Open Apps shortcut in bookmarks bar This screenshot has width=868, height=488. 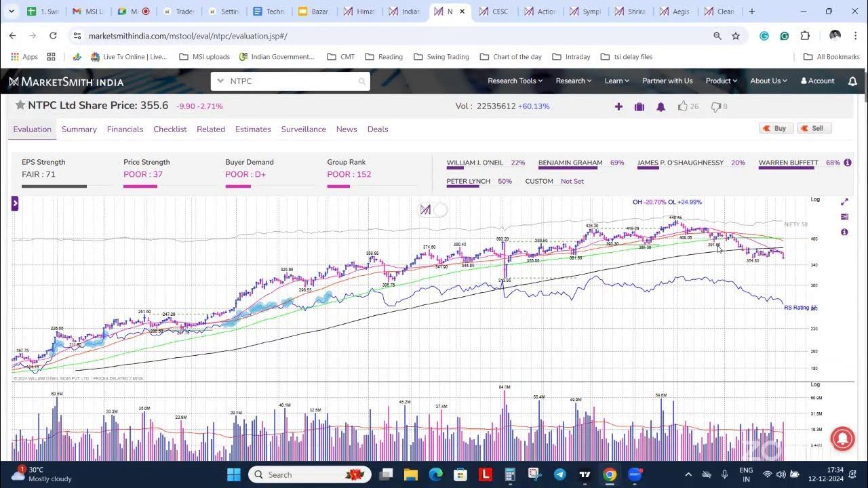[24, 57]
